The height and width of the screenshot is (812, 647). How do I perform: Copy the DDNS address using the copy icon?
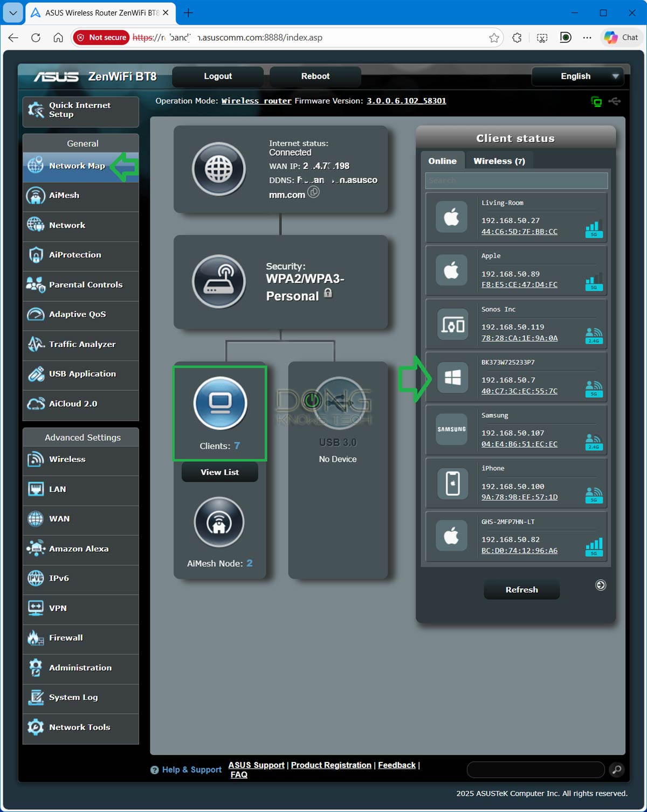tap(314, 192)
